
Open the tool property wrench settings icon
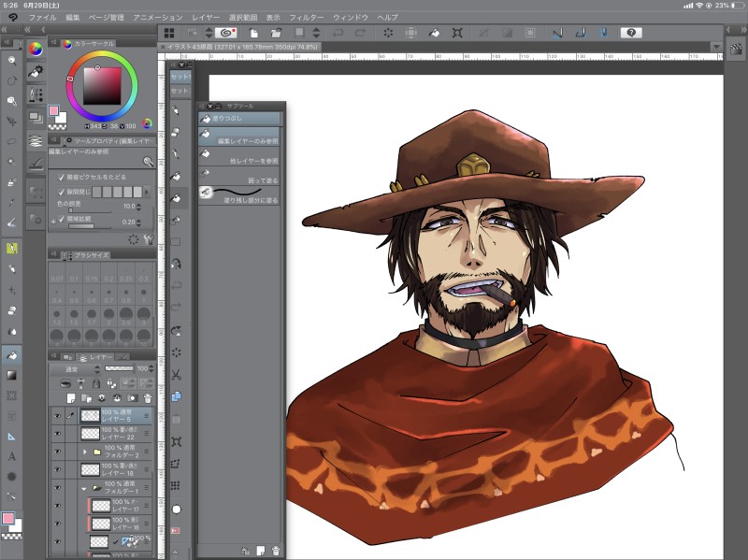pos(148,239)
